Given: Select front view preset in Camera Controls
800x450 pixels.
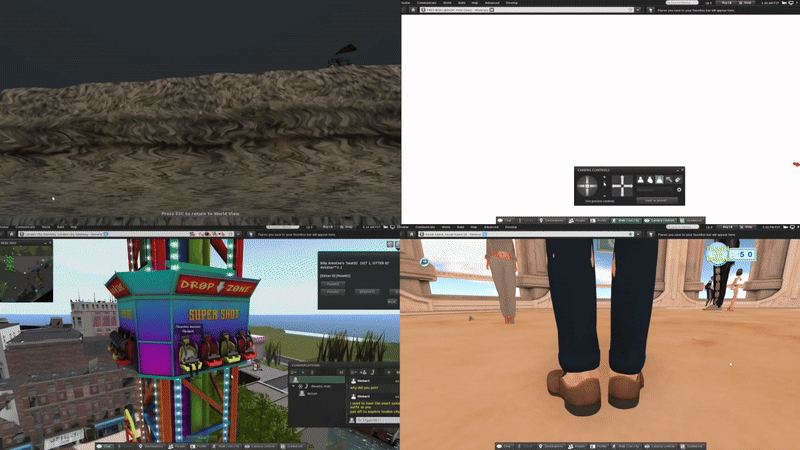Looking at the screenshot, I should [x=641, y=180].
